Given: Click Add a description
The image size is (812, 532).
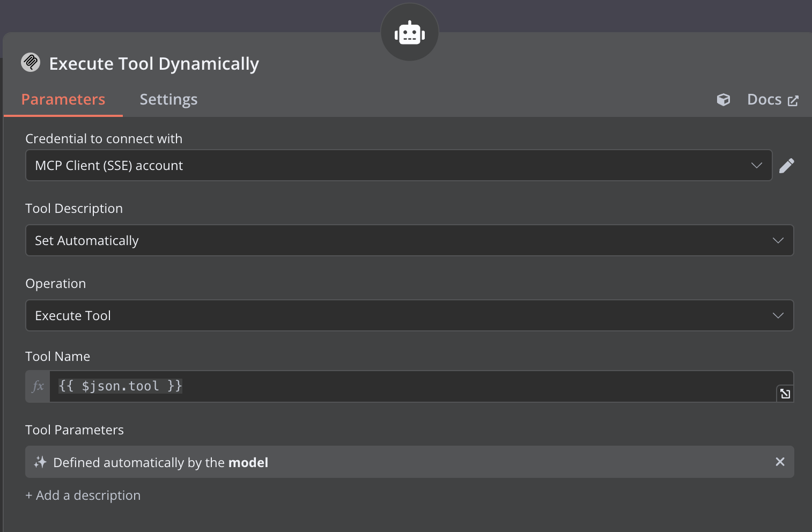Looking at the screenshot, I should [83, 495].
